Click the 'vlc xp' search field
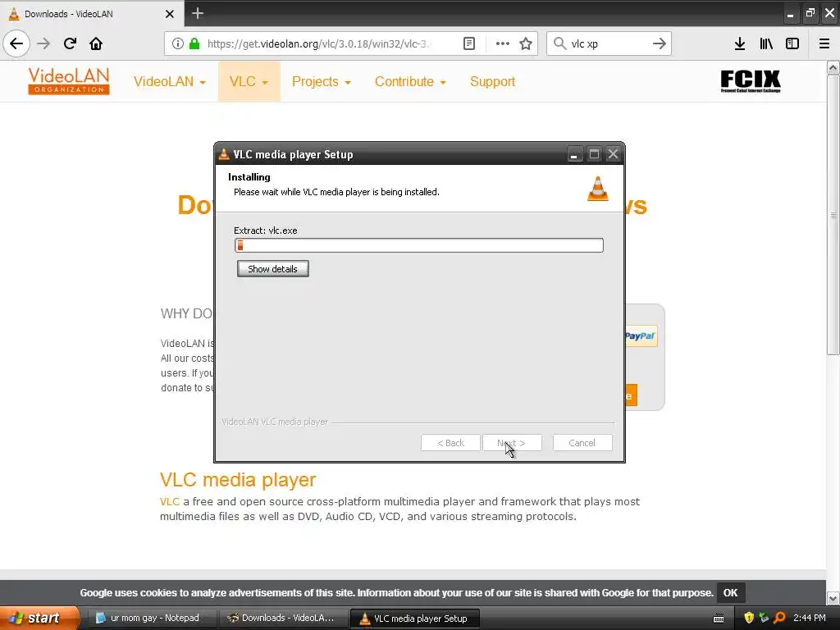Viewport: 840px width, 630px height. pos(609,43)
